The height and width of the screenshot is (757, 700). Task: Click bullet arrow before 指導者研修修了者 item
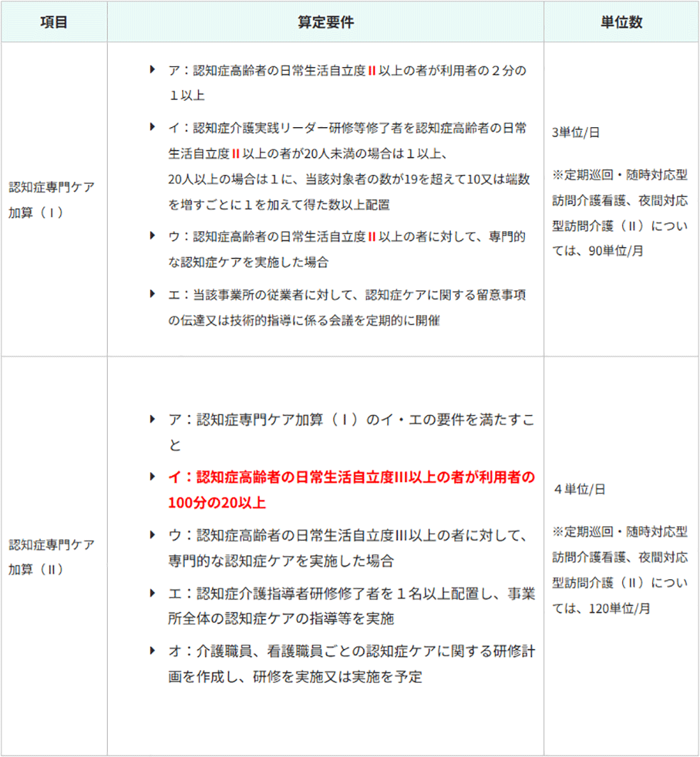point(152,593)
